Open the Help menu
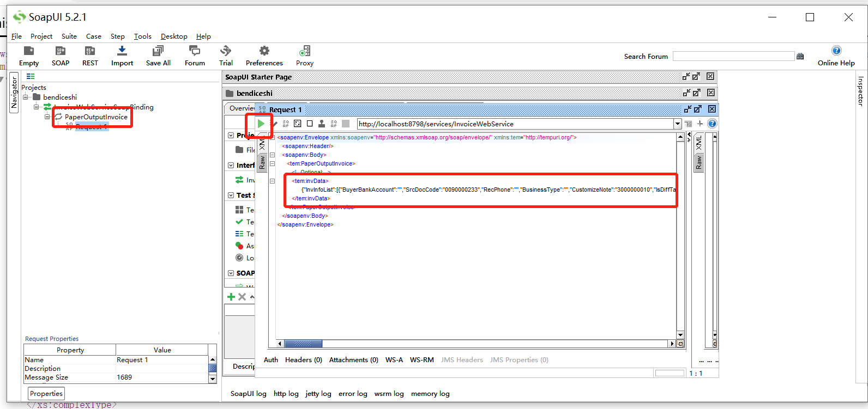 [203, 36]
